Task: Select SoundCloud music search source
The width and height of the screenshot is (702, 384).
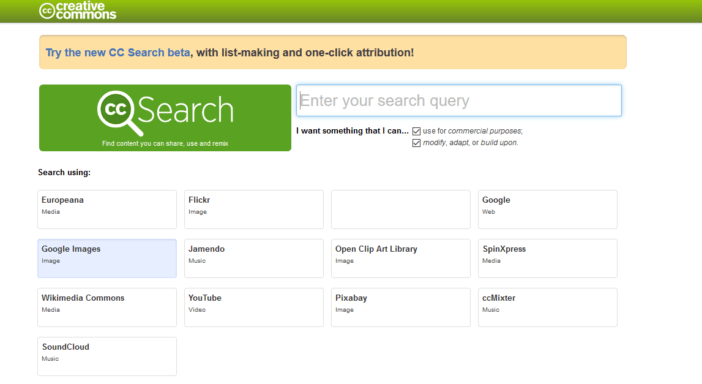Action: 107,356
